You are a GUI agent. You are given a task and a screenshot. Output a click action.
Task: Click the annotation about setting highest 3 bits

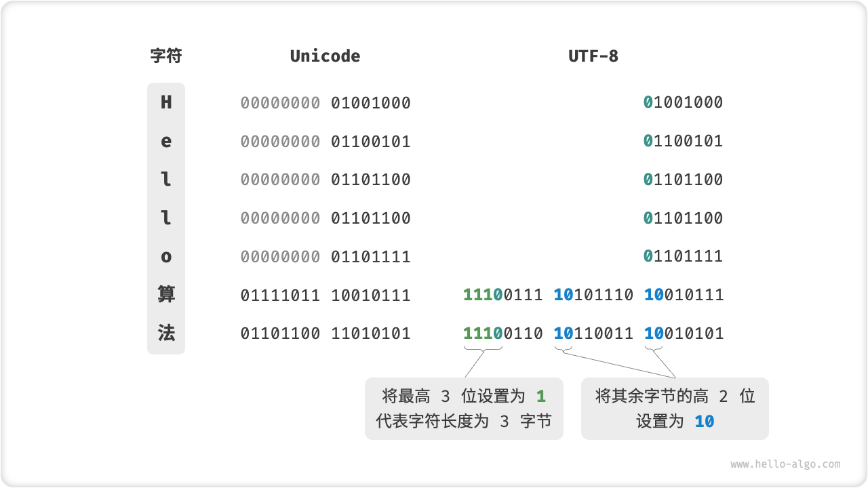[x=464, y=409]
